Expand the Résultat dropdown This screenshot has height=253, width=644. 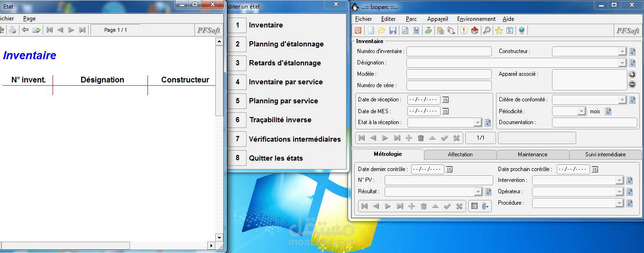(478, 192)
